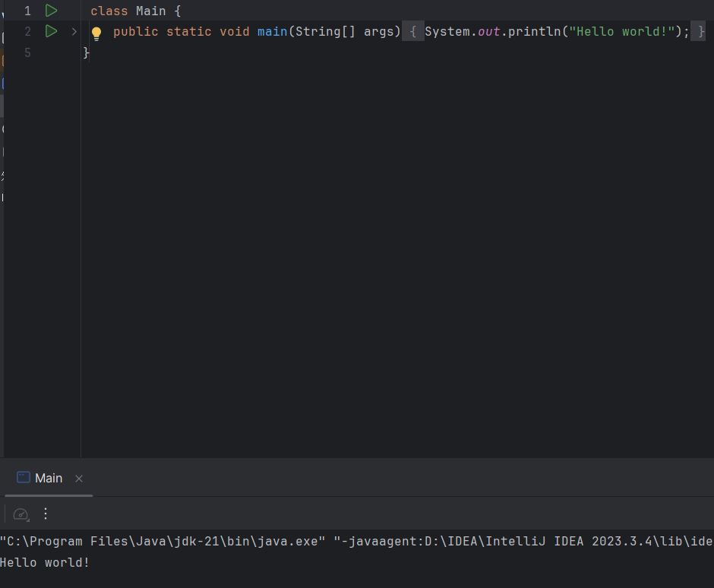This screenshot has width=714, height=588.
Task: Open the three-dot more options menu
Action: click(x=46, y=514)
